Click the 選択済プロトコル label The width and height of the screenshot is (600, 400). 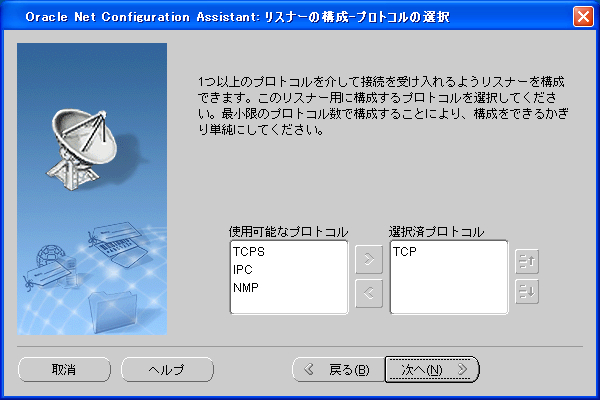437,232
